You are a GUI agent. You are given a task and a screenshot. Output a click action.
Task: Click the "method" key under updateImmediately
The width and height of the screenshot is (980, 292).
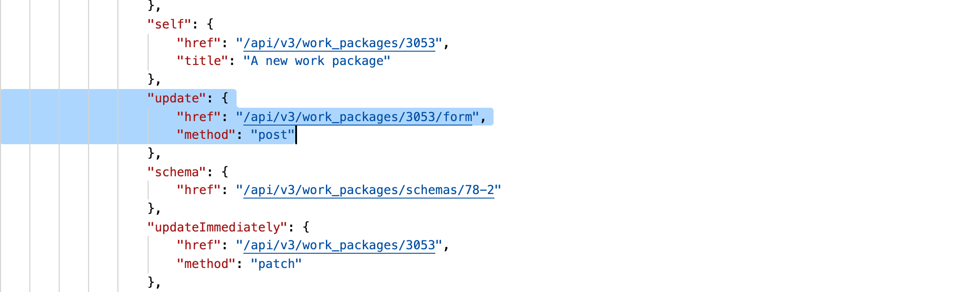[206, 264]
